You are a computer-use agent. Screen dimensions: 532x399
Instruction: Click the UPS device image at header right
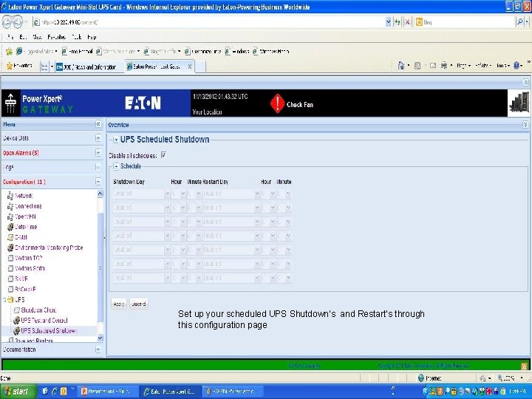coord(519,103)
